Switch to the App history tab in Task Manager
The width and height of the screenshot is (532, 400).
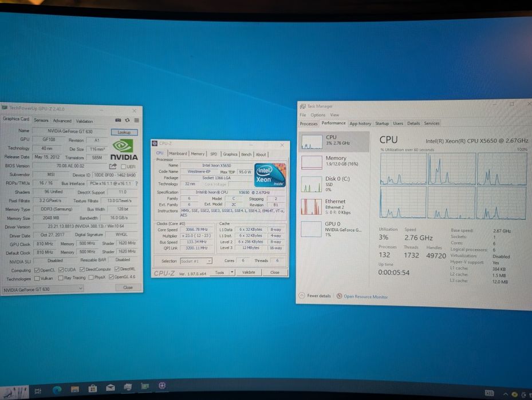360,124
